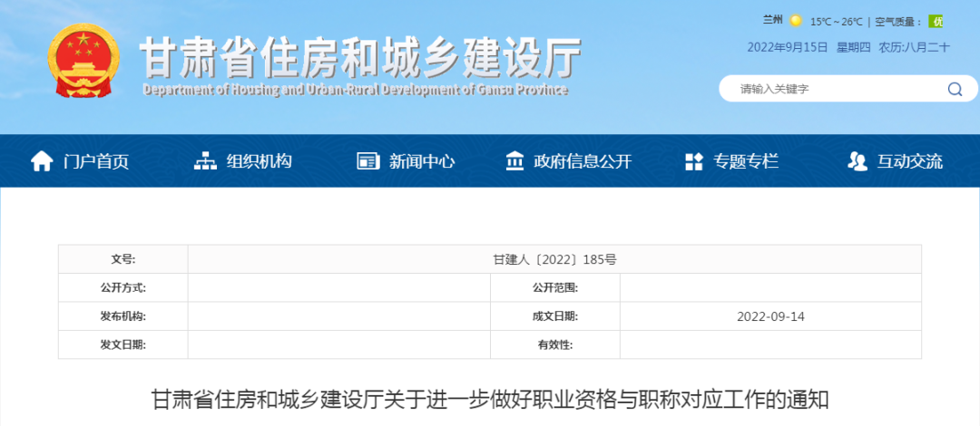Click the 文号: label cell

point(123,259)
